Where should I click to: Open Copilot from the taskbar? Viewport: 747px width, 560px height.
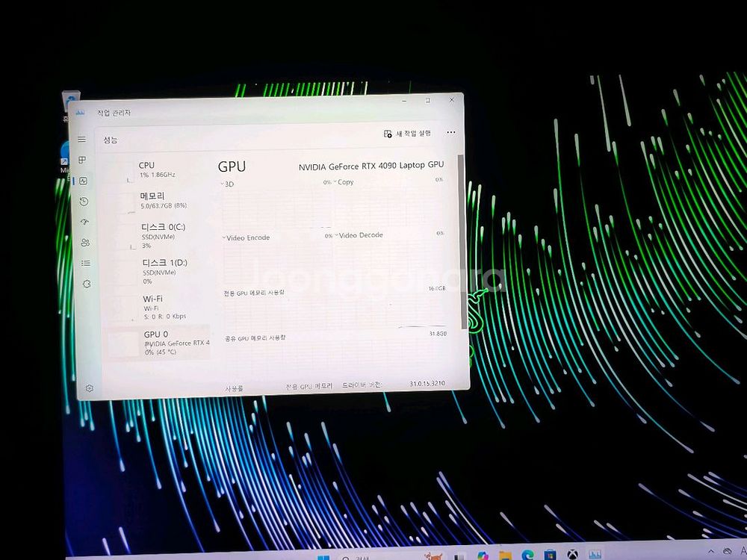click(483, 556)
